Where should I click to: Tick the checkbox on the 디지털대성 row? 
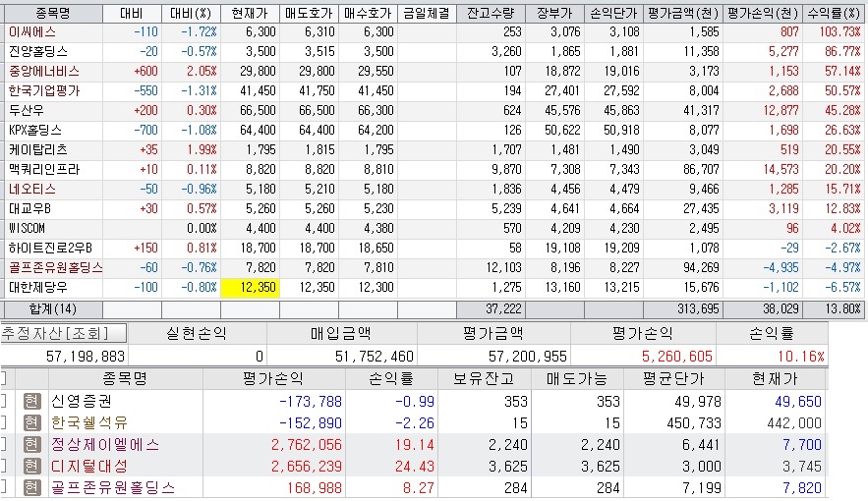(x=3, y=467)
